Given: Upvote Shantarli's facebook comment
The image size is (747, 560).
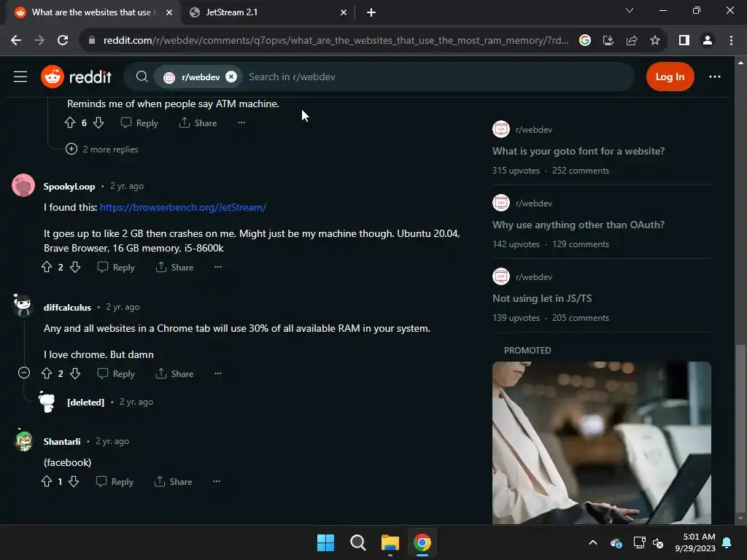Looking at the screenshot, I should click(x=47, y=481).
